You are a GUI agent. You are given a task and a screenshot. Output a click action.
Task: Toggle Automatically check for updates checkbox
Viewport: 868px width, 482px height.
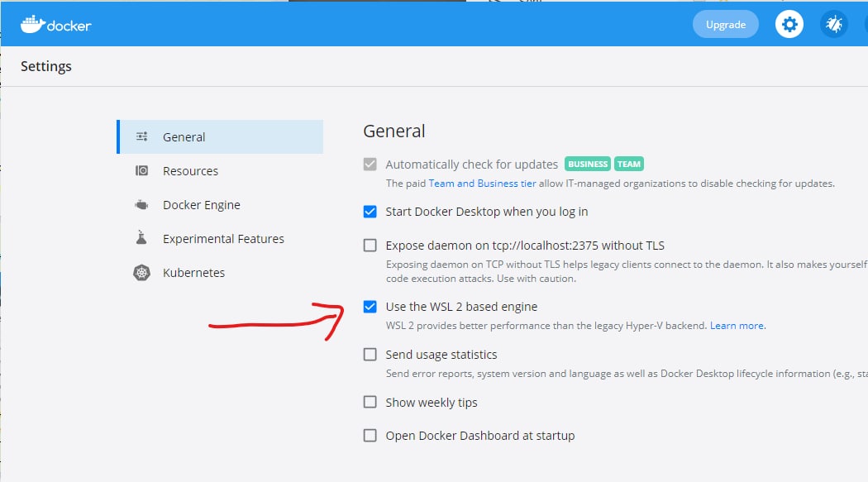370,165
